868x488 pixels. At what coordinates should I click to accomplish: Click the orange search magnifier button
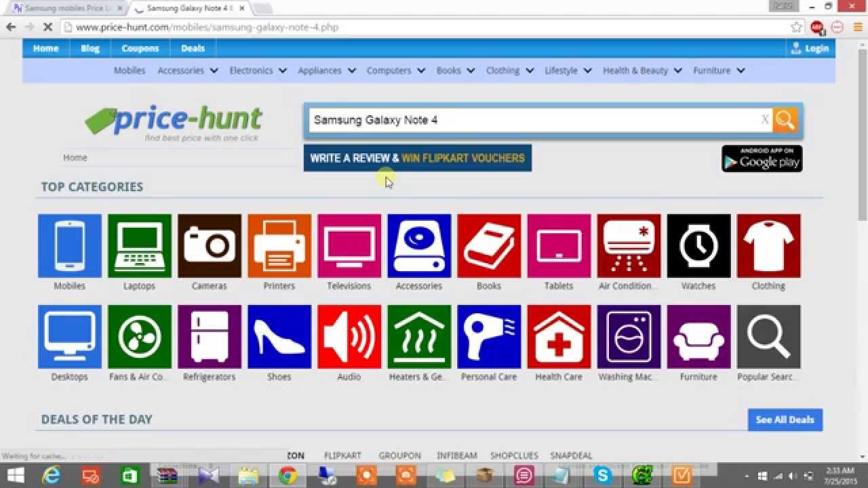pos(785,120)
